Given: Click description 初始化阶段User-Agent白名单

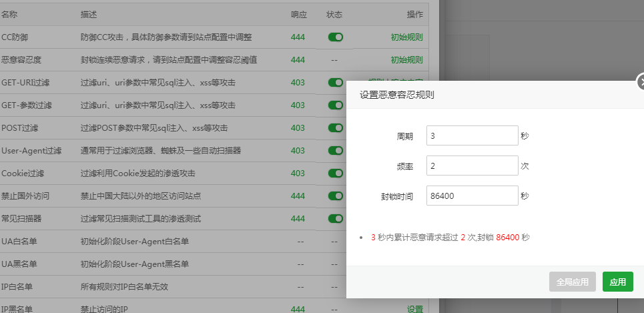Looking at the screenshot, I should click(135, 241).
